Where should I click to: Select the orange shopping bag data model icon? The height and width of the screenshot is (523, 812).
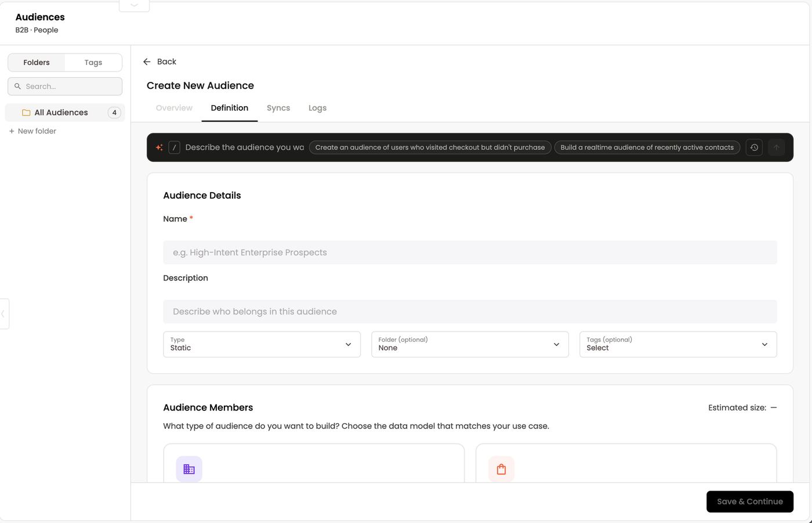pos(501,469)
